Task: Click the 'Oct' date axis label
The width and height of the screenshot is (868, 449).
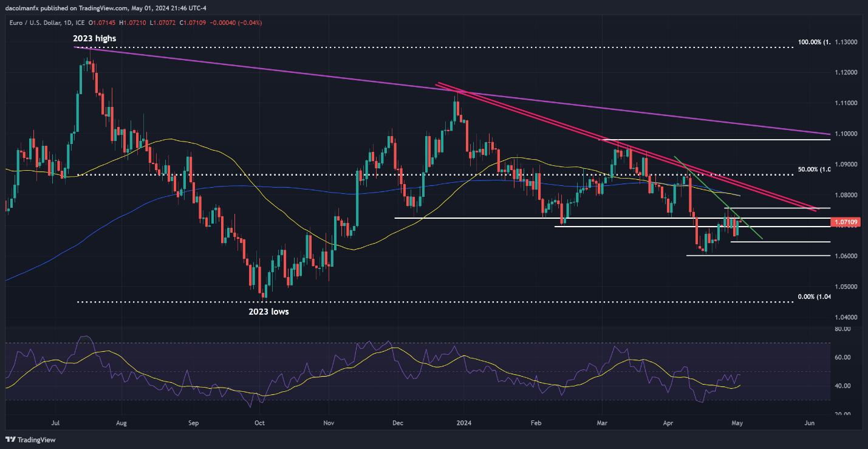Action: pyautogui.click(x=259, y=422)
